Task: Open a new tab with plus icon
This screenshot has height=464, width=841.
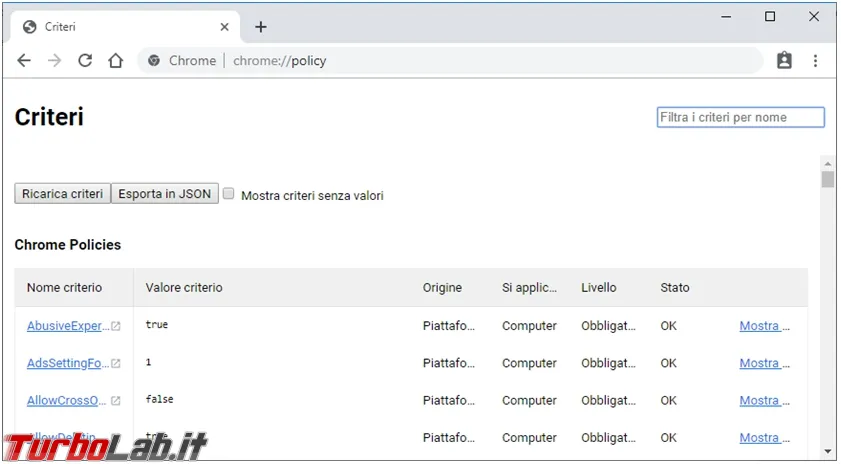Action: [261, 27]
